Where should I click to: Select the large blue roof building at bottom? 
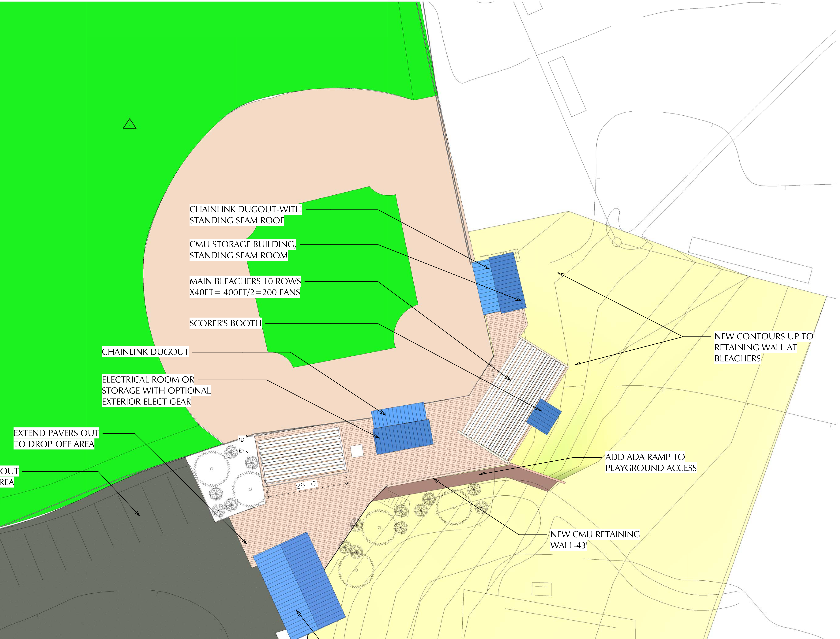(299, 586)
